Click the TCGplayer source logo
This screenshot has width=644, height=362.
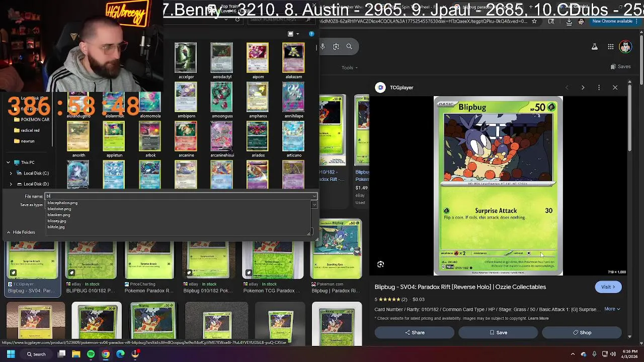click(x=380, y=87)
